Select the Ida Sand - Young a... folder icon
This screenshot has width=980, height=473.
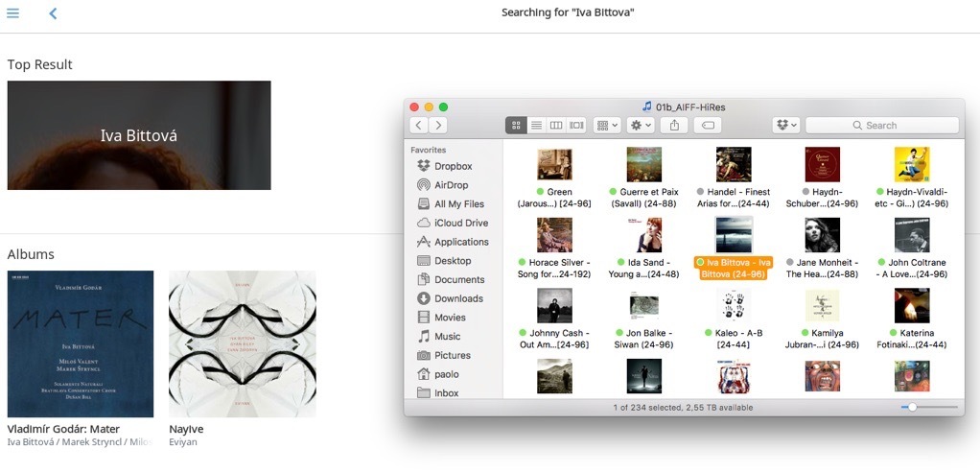643,235
